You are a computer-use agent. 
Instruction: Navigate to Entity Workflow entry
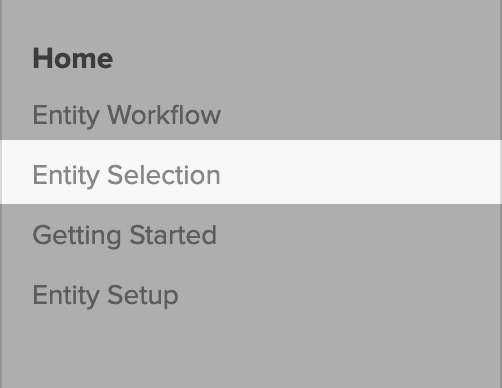[x=127, y=115]
